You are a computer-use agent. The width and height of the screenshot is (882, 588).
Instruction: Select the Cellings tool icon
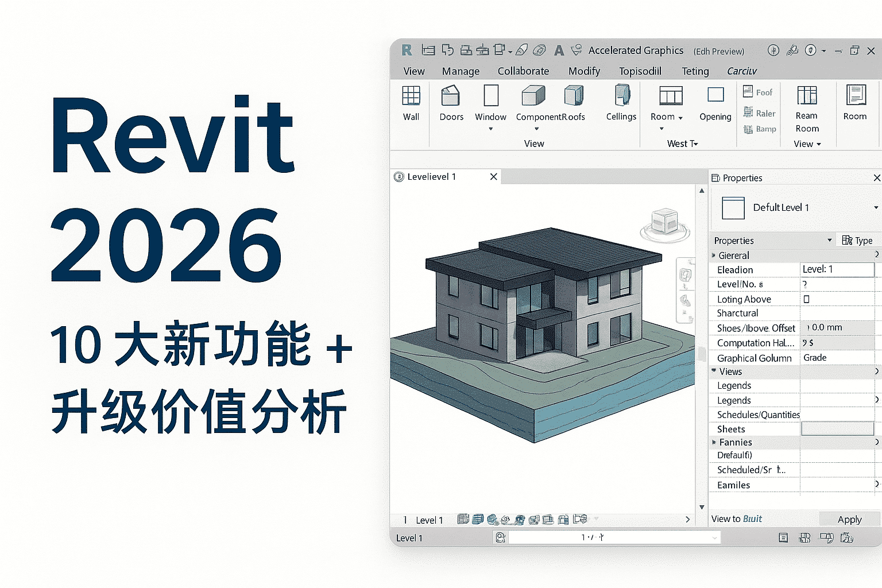(x=621, y=96)
